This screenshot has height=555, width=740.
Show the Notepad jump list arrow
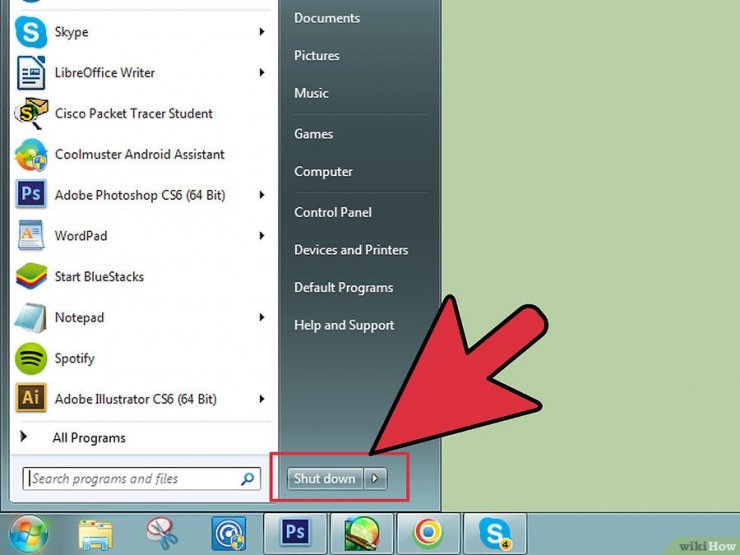[x=262, y=318]
